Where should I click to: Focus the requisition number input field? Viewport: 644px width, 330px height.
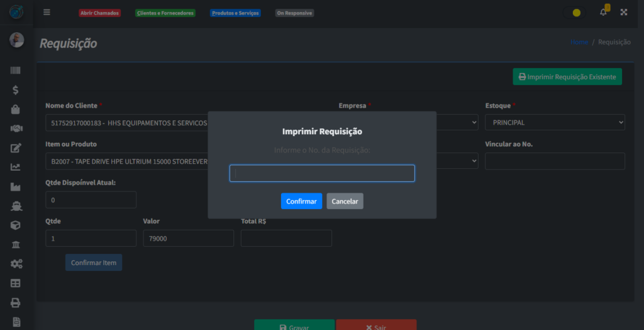[x=322, y=173]
